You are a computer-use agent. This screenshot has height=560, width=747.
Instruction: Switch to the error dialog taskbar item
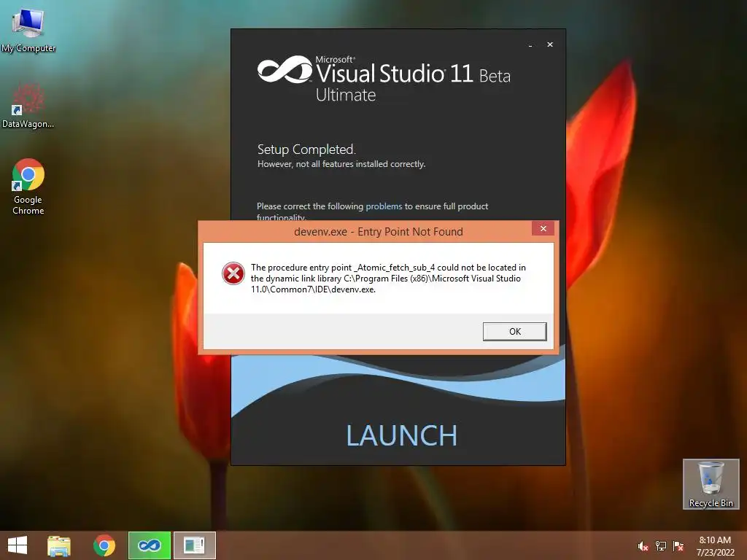click(194, 545)
